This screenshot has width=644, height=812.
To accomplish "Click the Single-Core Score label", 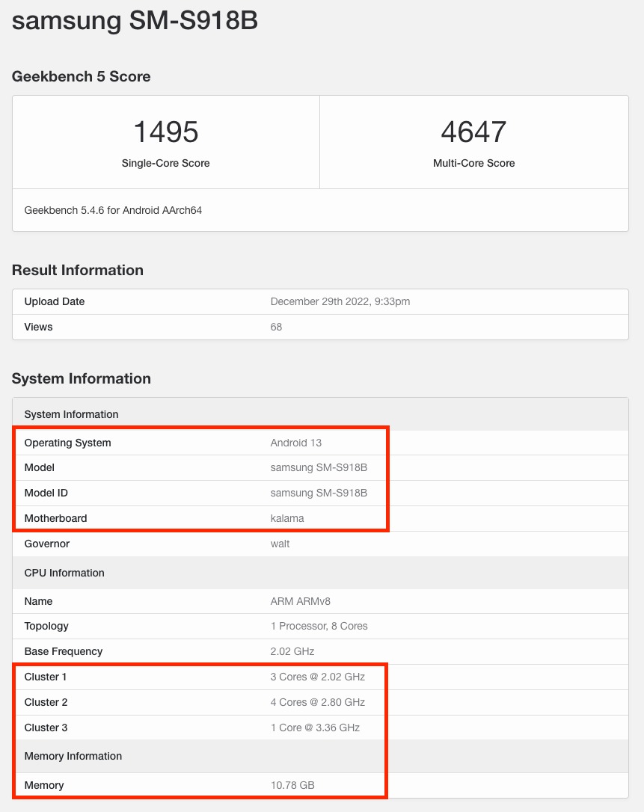I will [165, 163].
